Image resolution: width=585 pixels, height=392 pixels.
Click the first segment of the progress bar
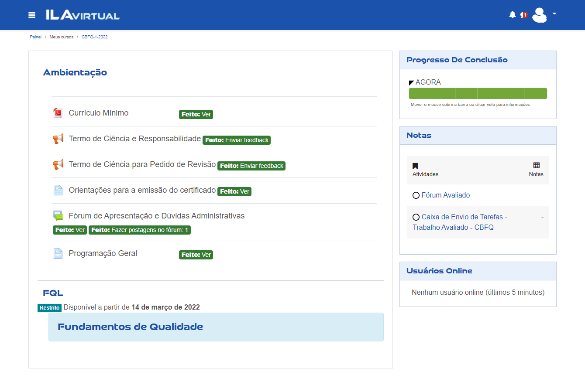pos(420,94)
